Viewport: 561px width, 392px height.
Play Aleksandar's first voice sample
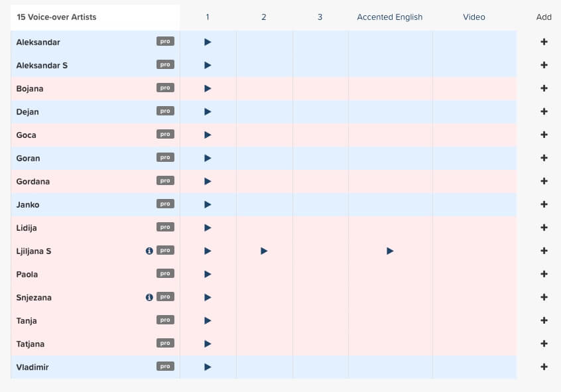pos(208,42)
